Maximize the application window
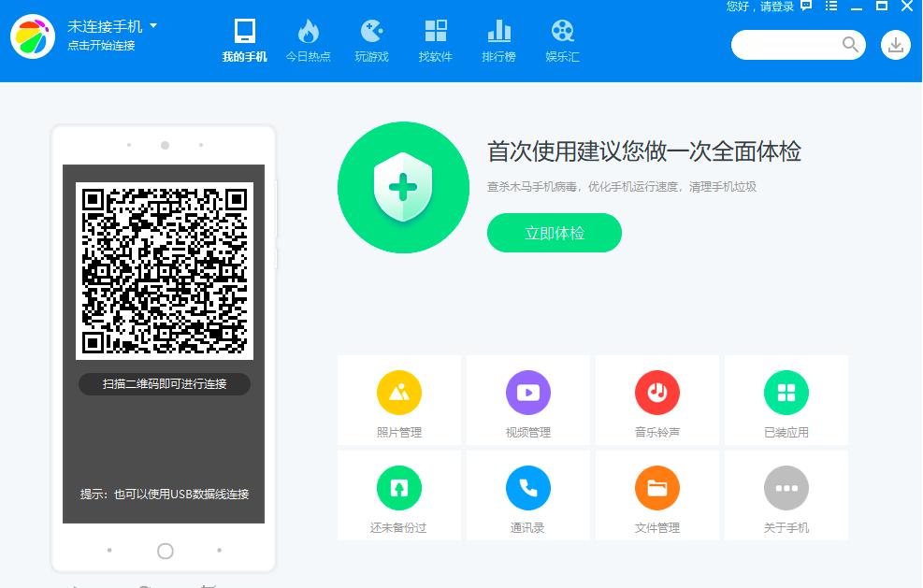This screenshot has width=923, height=588. tap(882, 6)
